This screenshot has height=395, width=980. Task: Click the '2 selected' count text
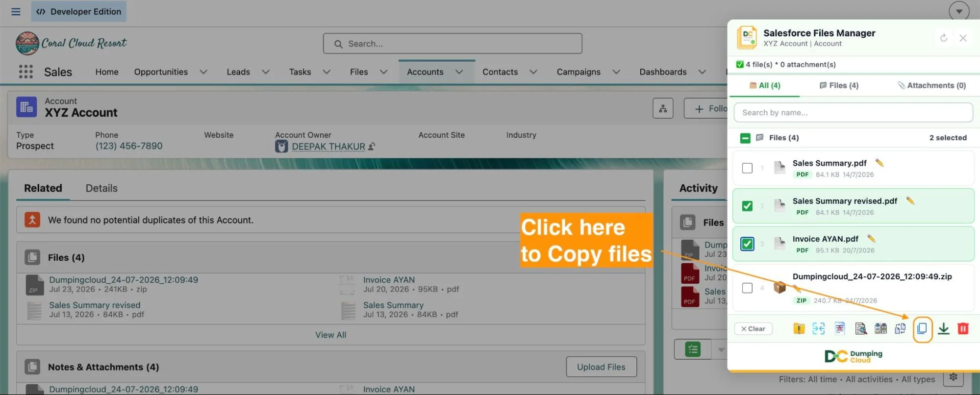tap(948, 138)
